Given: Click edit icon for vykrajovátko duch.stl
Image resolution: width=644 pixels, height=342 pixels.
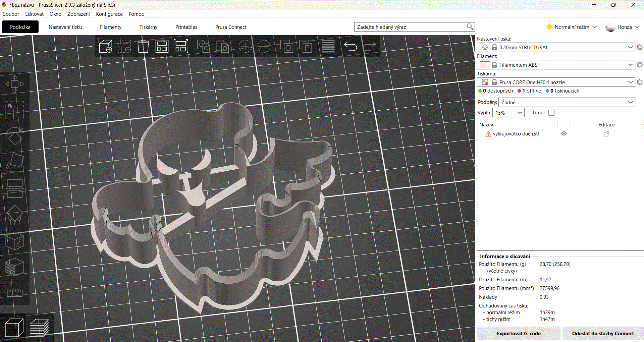Looking at the screenshot, I should pyautogui.click(x=606, y=134).
